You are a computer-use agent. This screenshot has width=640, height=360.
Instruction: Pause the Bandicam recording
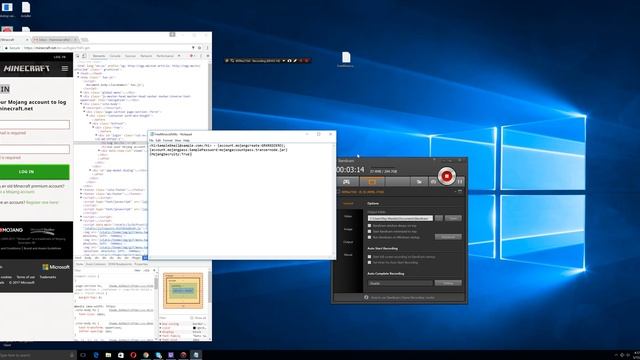point(460,182)
